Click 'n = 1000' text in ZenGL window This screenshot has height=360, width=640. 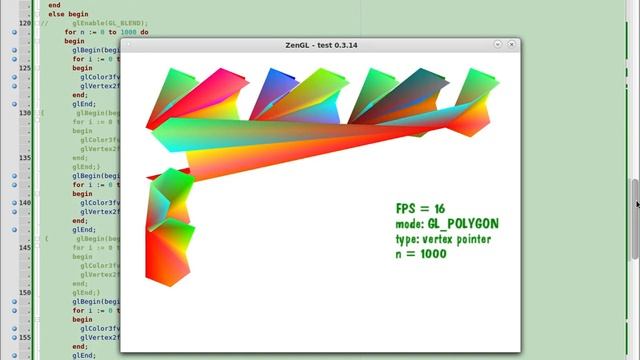click(x=421, y=254)
